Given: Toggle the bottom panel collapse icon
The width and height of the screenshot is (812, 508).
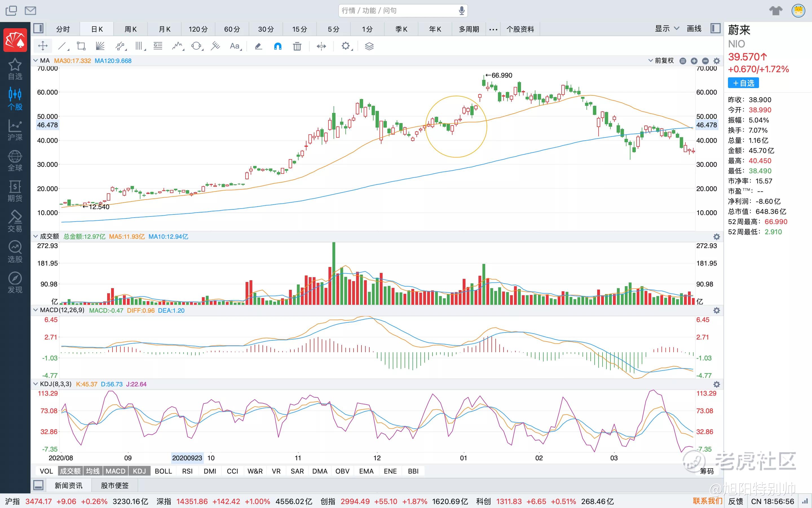Looking at the screenshot, I should pyautogui.click(x=38, y=485).
